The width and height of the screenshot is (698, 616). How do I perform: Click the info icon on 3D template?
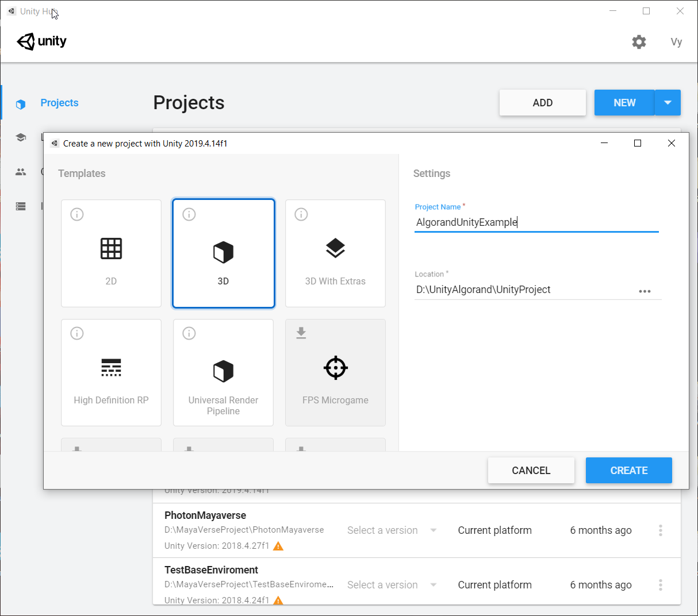(x=189, y=214)
